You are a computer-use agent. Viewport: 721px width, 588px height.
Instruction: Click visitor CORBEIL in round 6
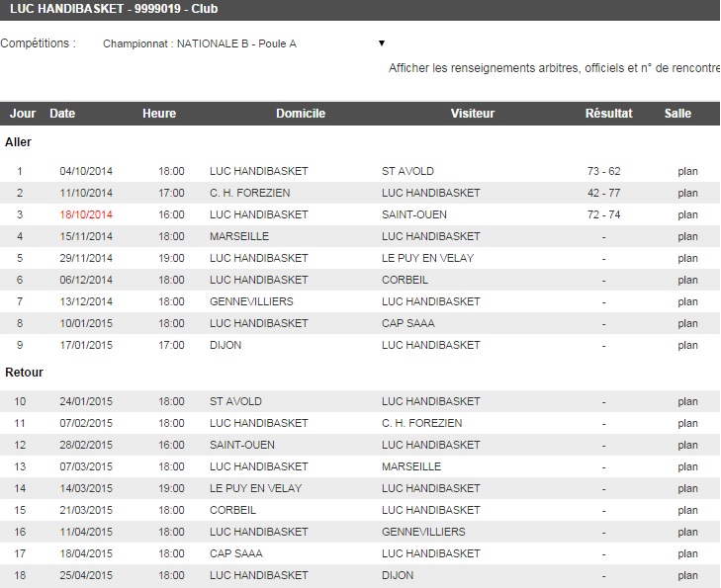click(405, 280)
